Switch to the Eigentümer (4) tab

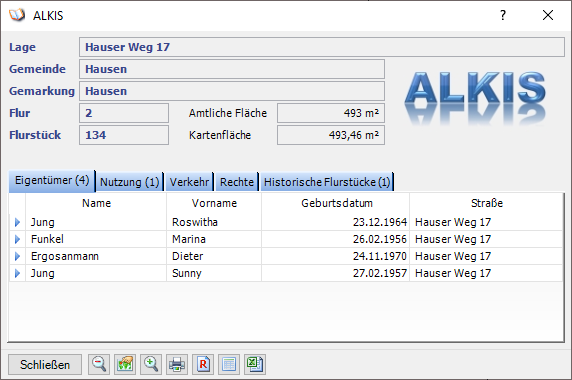pyautogui.click(x=52, y=181)
